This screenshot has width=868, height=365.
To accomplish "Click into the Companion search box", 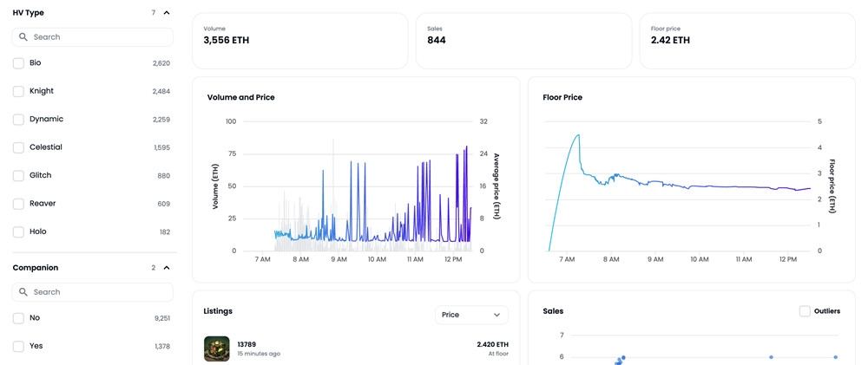I will pyautogui.click(x=100, y=292).
